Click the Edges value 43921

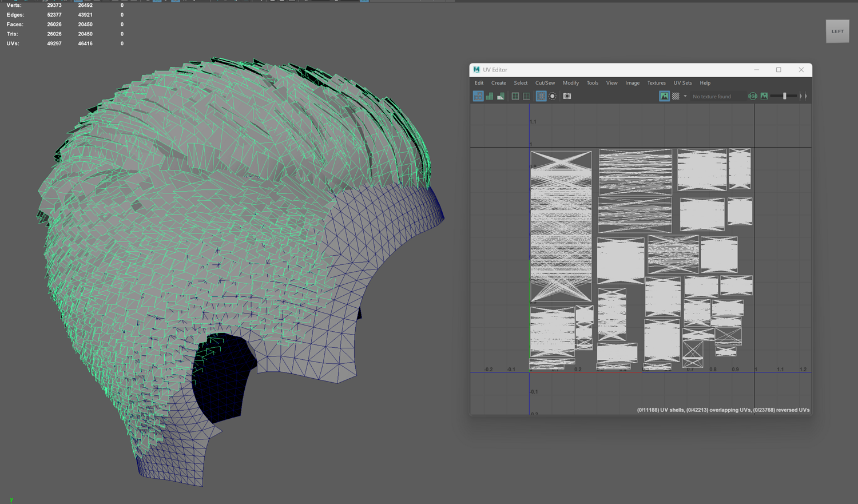click(x=85, y=15)
